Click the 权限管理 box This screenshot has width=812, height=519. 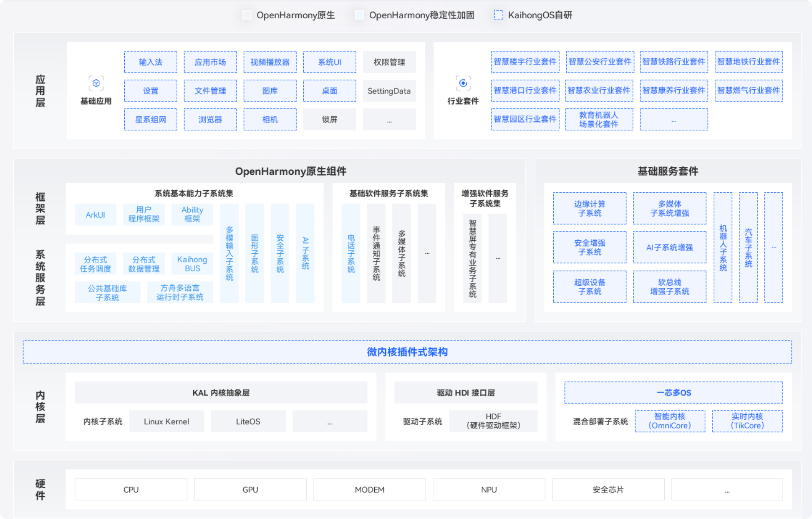[389, 62]
